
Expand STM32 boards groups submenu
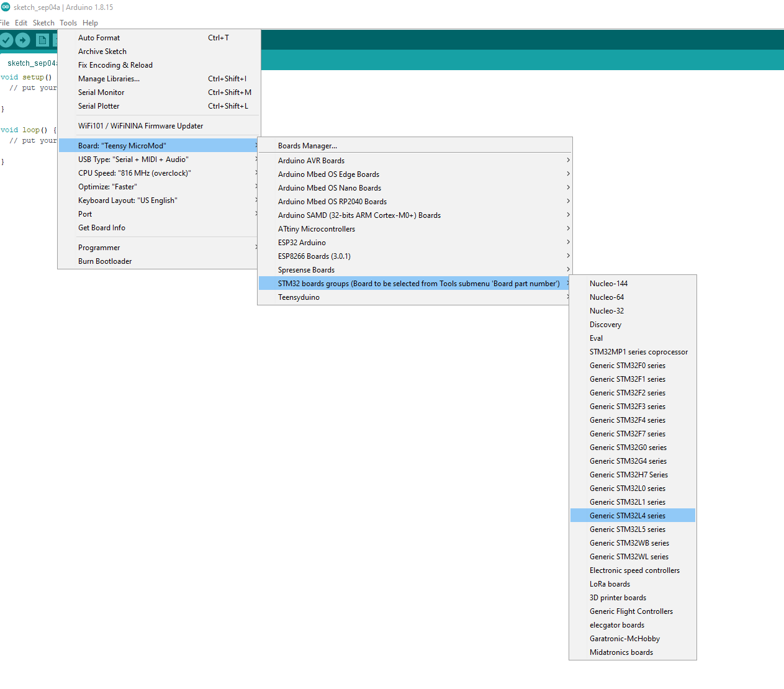tap(415, 284)
